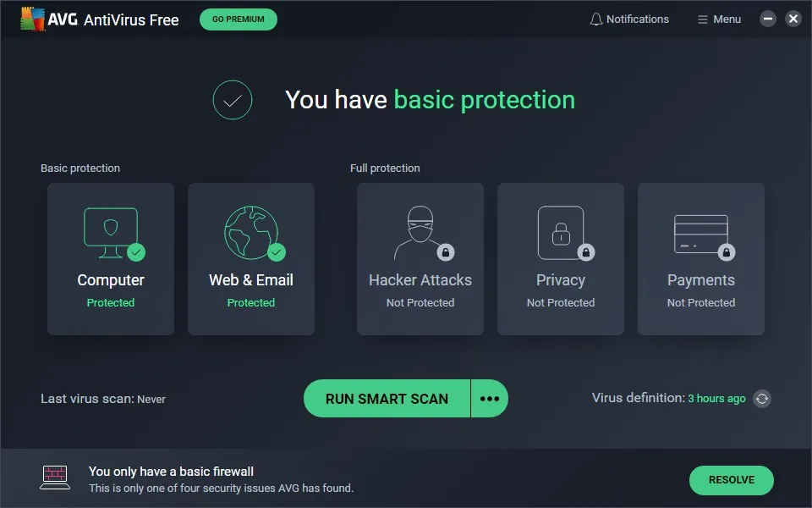The image size is (812, 508).
Task: Select the Computer monitor icon
Action: coord(111,229)
